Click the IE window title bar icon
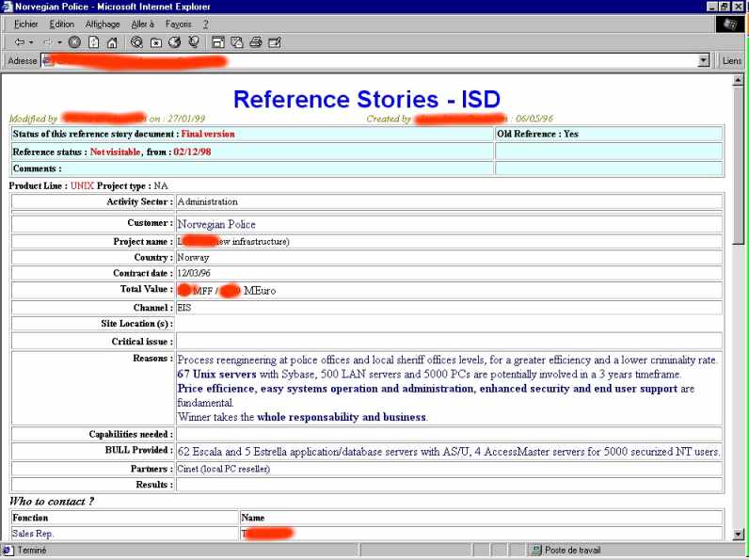The width and height of the screenshot is (749, 560). pos(8,7)
